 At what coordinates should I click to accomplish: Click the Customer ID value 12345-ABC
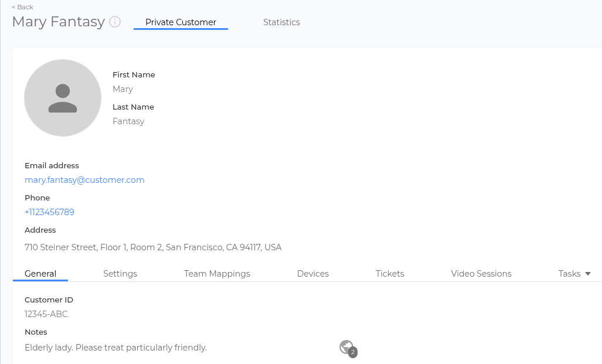click(46, 314)
